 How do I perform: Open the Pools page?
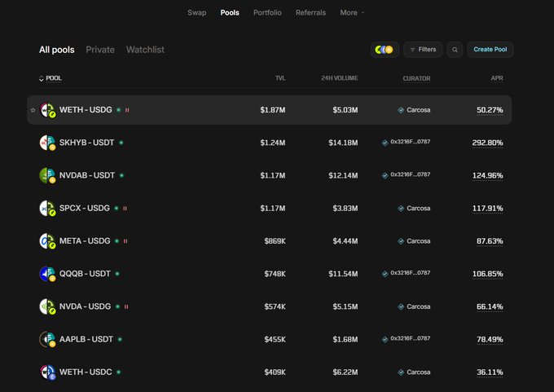coord(230,13)
